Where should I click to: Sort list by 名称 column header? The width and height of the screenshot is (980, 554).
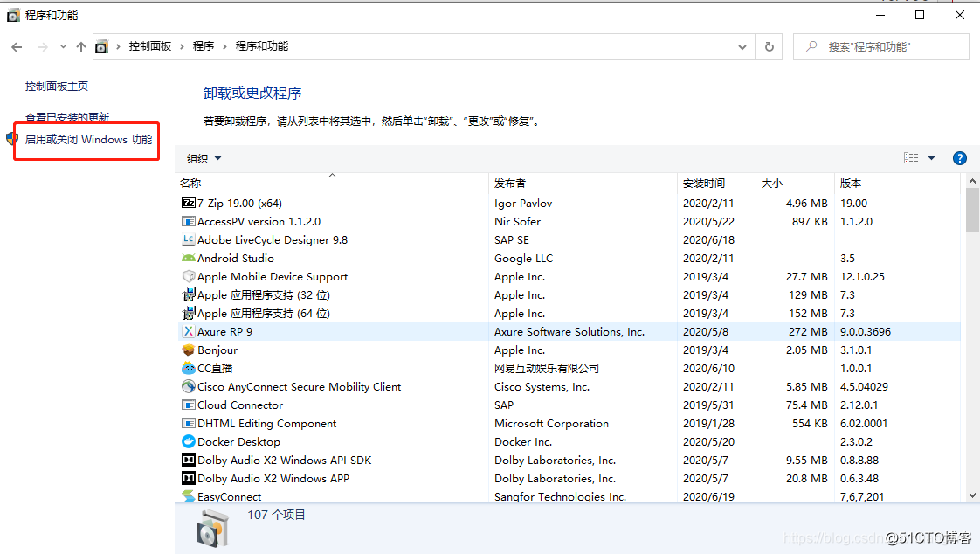(190, 184)
